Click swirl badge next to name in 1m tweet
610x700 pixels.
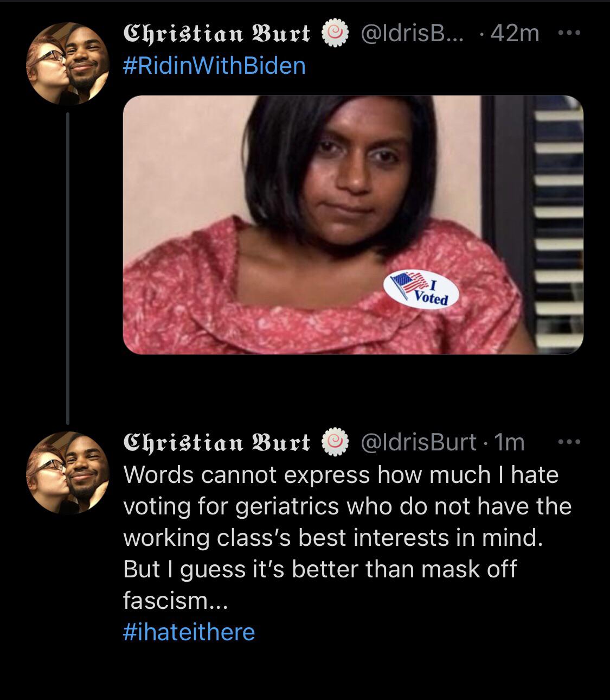tap(335, 442)
